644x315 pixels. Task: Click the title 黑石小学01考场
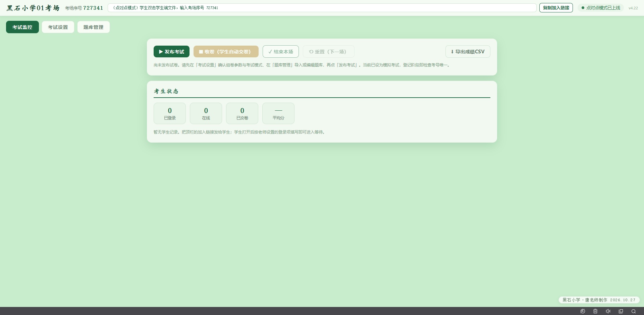coord(33,8)
